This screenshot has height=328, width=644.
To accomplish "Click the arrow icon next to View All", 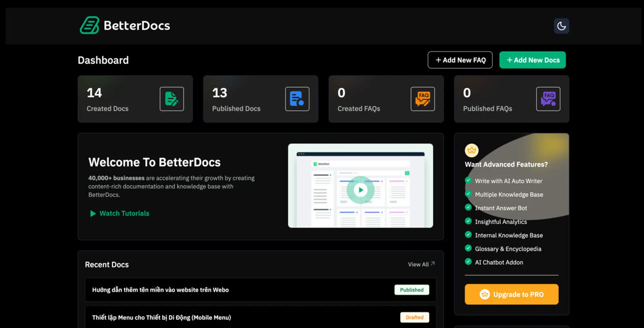I will [x=433, y=264].
